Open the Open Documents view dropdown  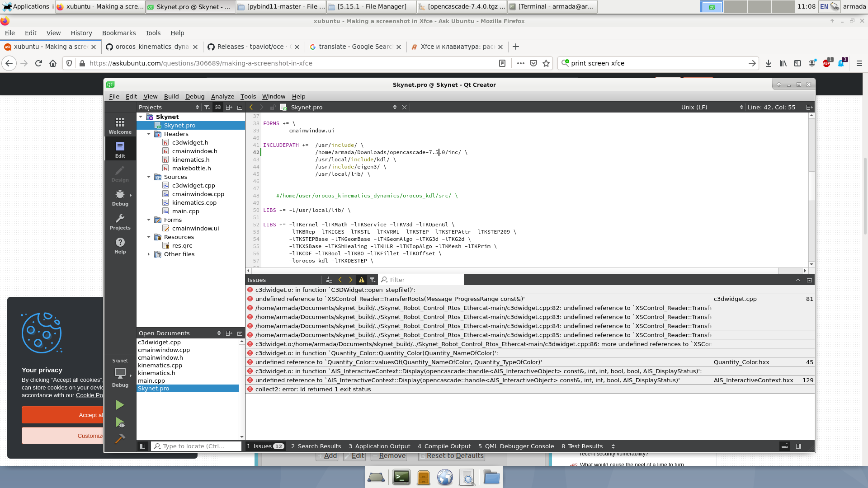pyautogui.click(x=179, y=333)
